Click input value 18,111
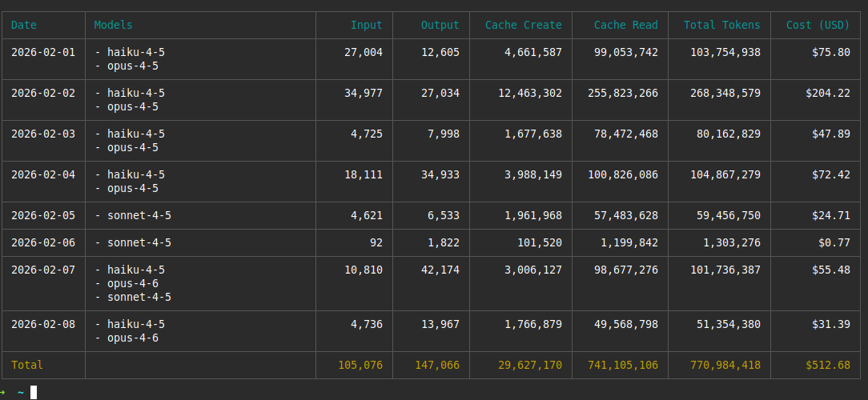Viewport: 868px width, 400px height. point(364,175)
